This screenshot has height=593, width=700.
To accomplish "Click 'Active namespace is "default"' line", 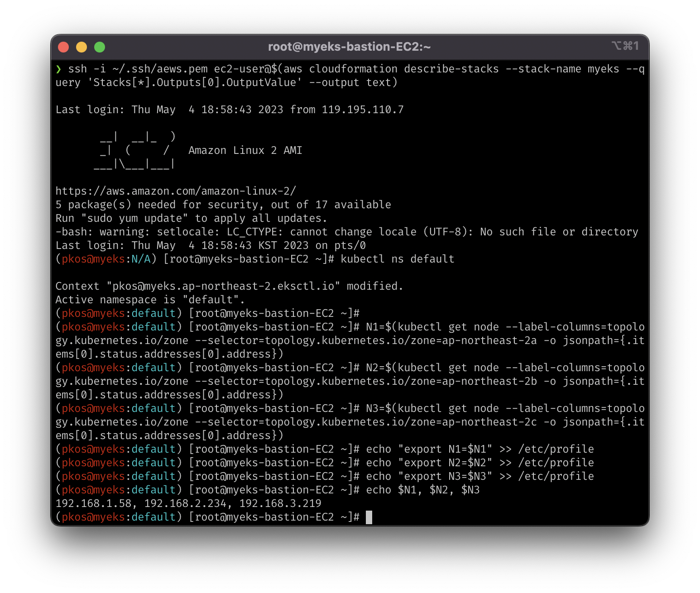I will pyautogui.click(x=150, y=300).
